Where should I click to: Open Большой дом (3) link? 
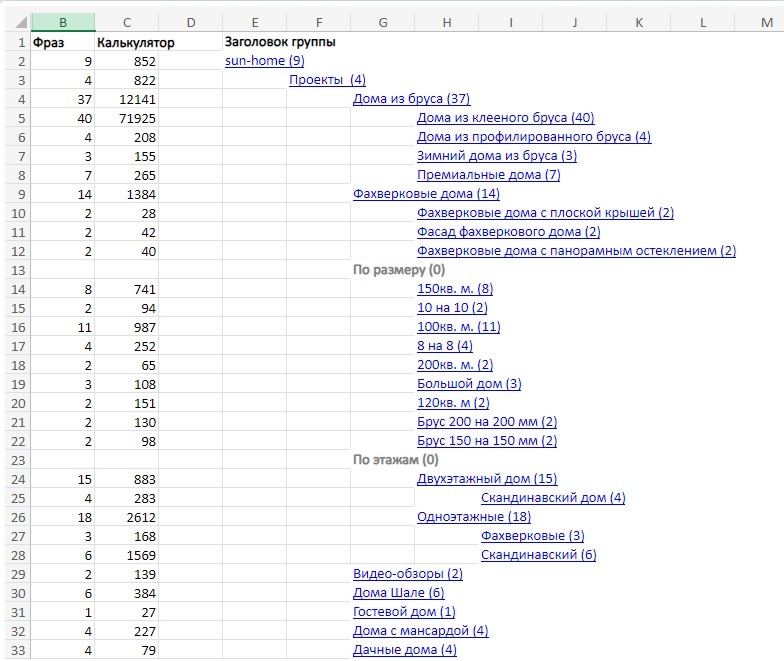click(469, 384)
